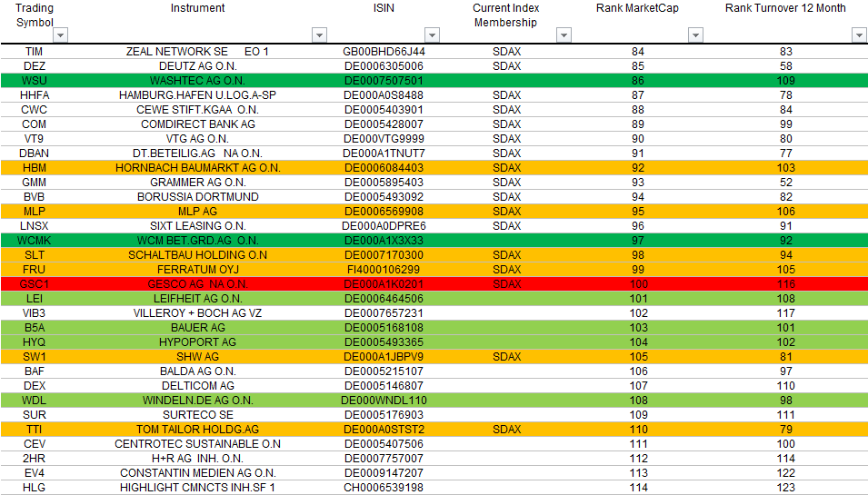Select the 2HR trading symbol cell
This screenshot has width=868, height=495.
click(34, 459)
